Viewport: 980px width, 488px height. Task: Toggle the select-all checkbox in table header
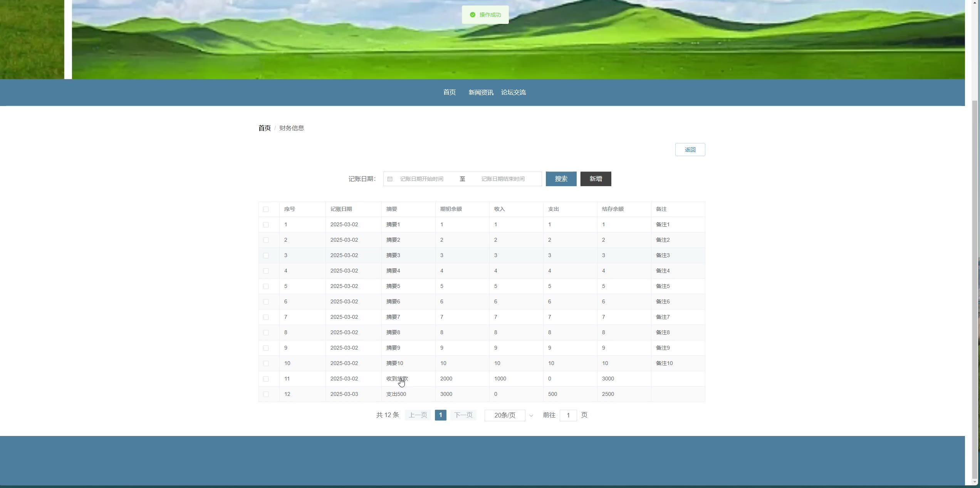266,209
